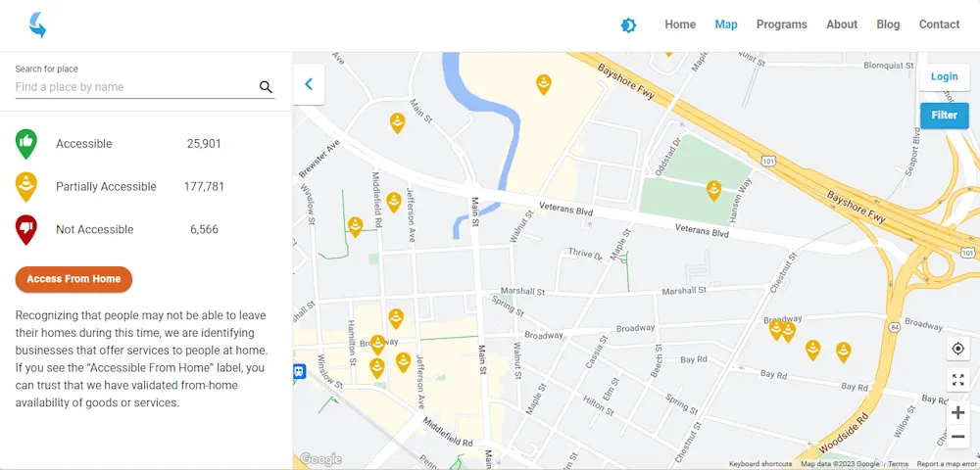980x470 pixels.
Task: Click the yellow Partially Accessible icon
Action: point(25,187)
